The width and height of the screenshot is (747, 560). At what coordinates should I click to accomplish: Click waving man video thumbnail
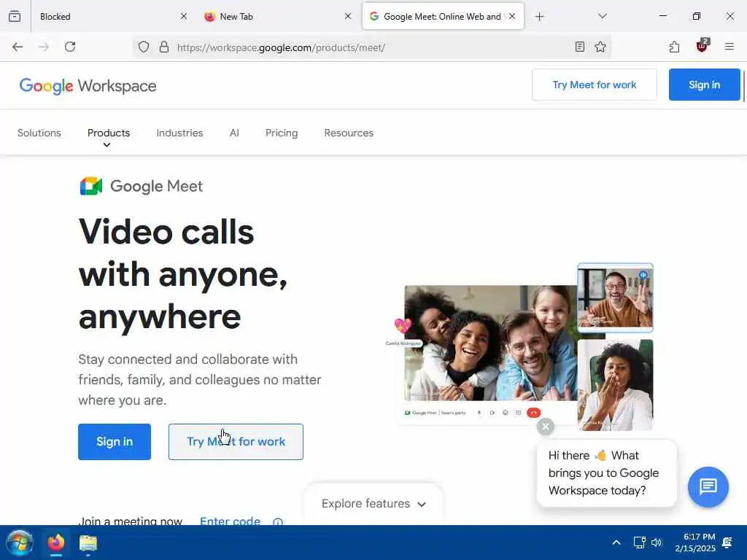(615, 297)
